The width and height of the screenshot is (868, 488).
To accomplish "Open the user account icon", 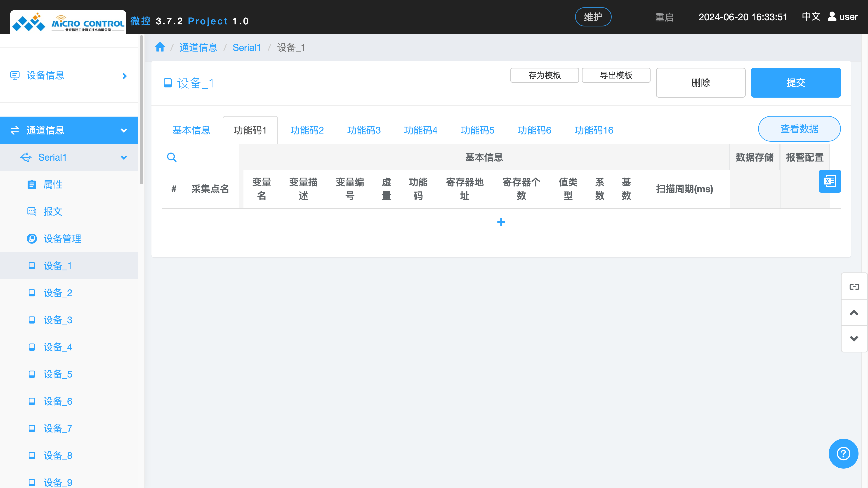I will click(832, 16).
